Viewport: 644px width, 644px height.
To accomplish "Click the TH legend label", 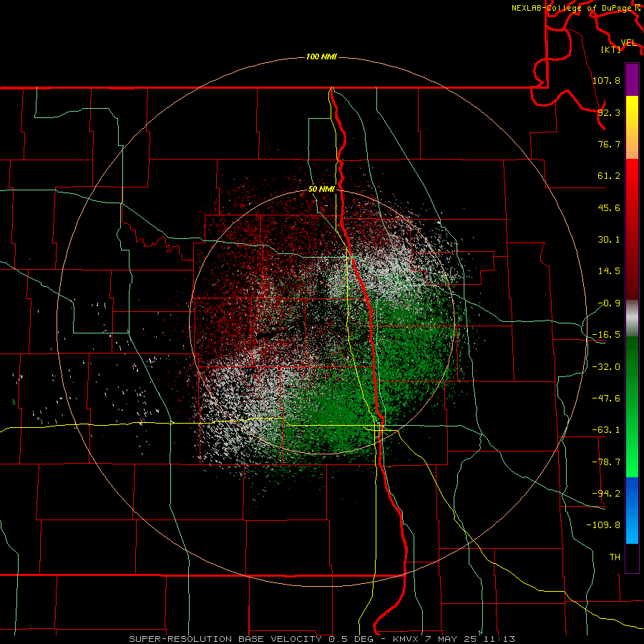I will [x=615, y=557].
